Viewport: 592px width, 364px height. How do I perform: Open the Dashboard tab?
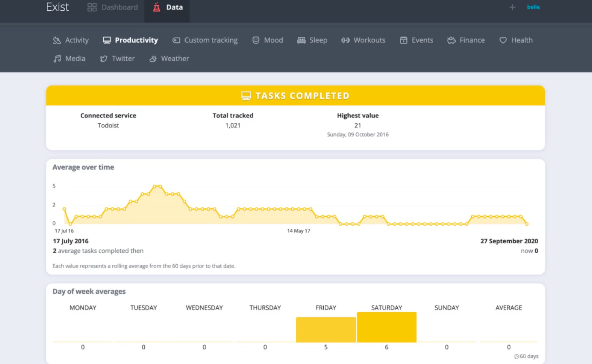tap(113, 8)
